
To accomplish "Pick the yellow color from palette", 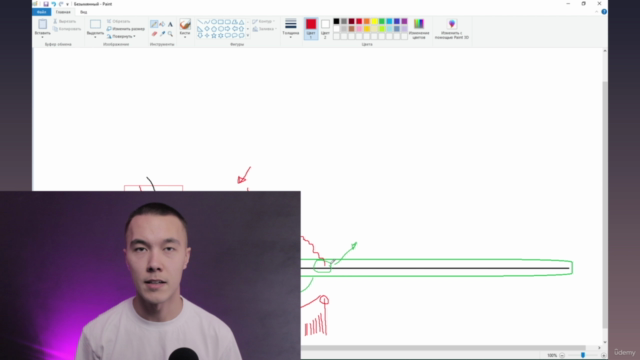I will [x=374, y=21].
